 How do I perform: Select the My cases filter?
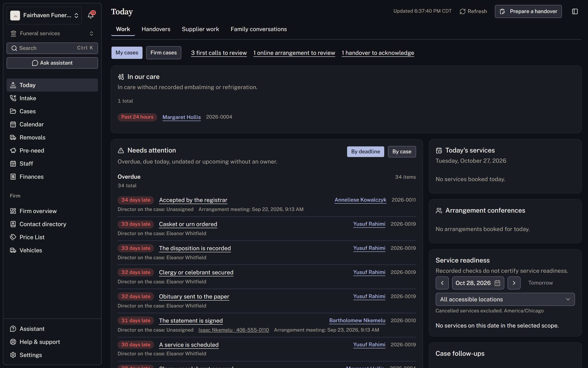click(127, 53)
